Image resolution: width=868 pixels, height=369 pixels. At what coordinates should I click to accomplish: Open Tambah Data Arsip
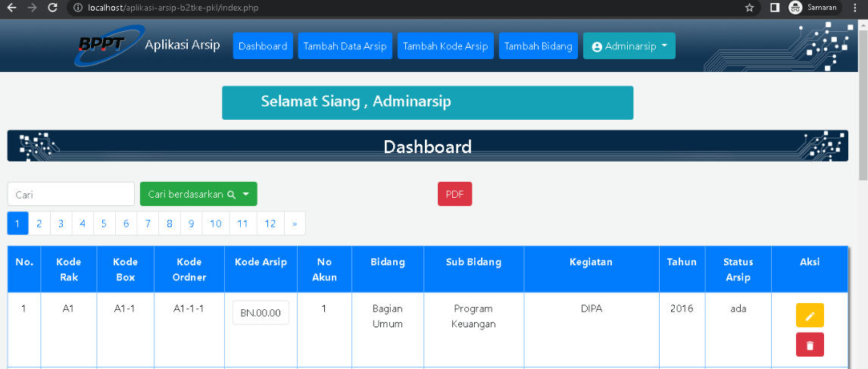tap(345, 46)
